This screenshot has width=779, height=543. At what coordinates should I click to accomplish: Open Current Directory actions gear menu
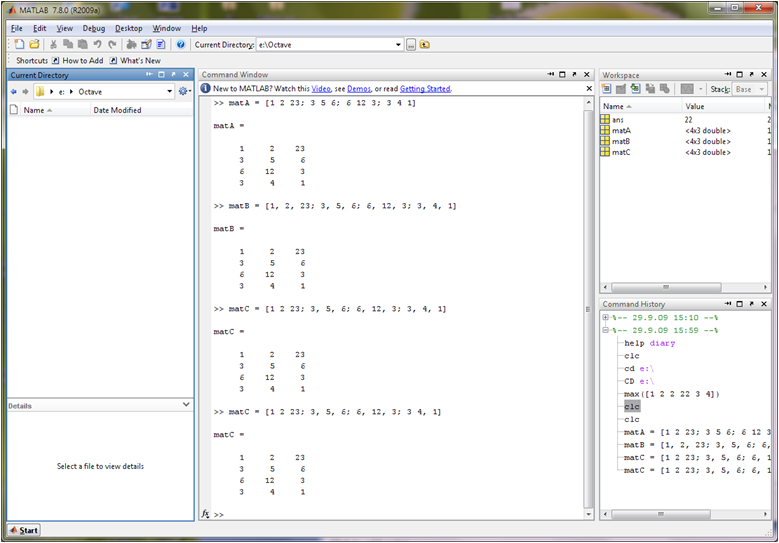point(184,91)
